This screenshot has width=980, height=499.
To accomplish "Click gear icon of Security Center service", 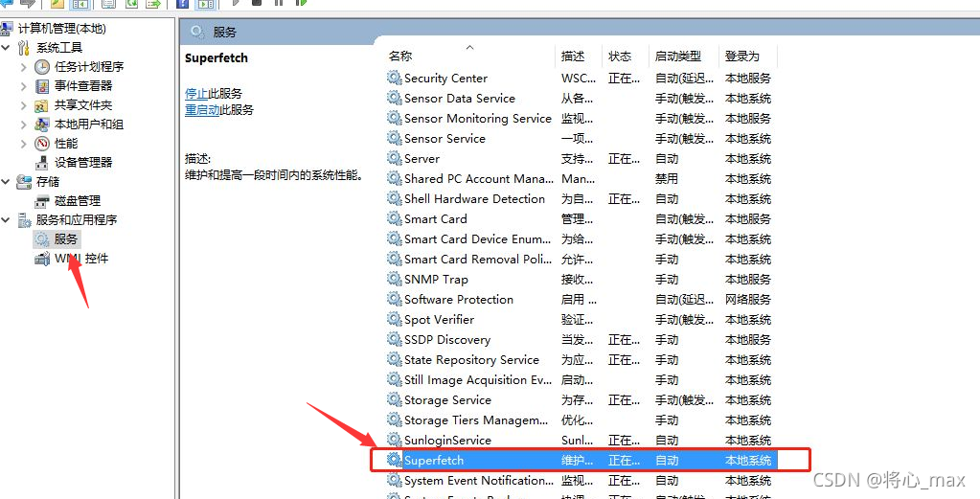I will pos(395,79).
